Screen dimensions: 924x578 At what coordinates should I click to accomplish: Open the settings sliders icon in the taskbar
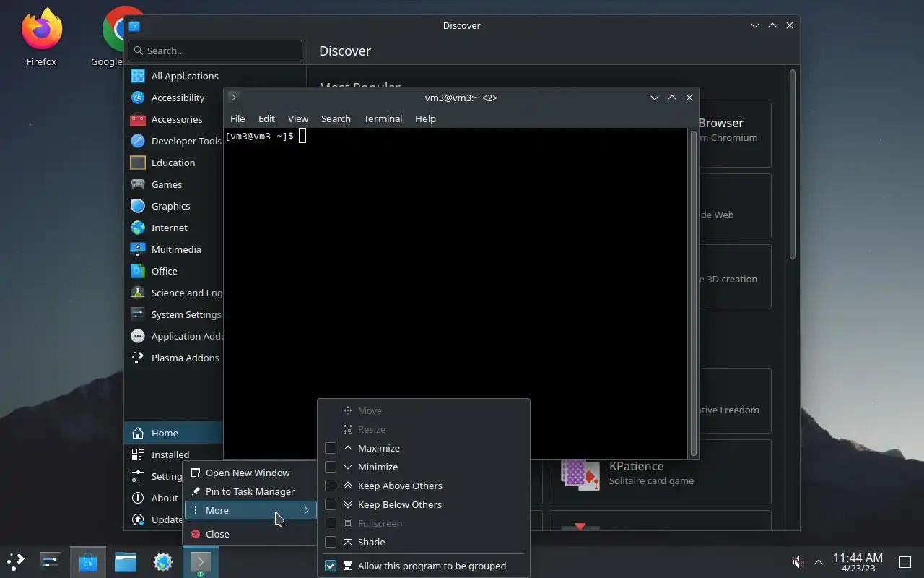(x=51, y=561)
